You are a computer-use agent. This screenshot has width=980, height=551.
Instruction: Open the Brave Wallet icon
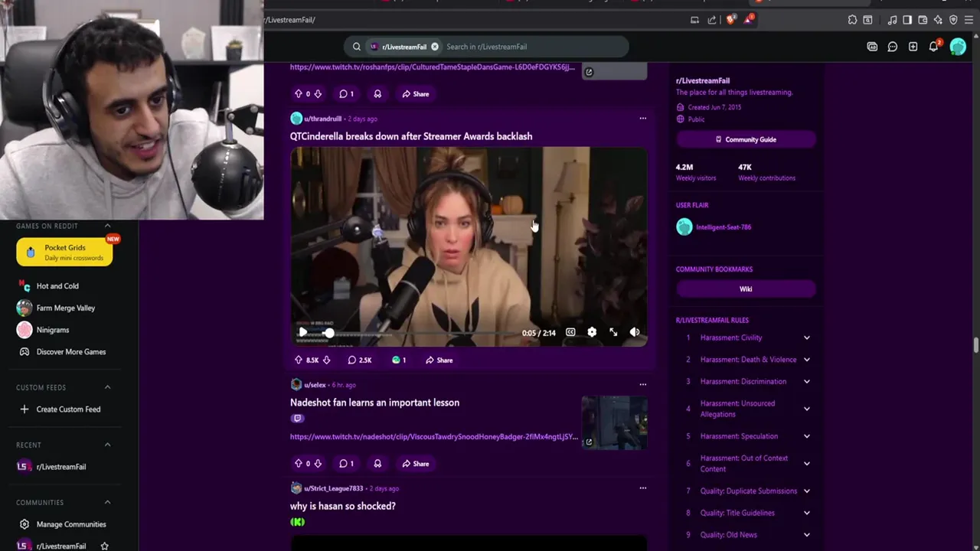point(923,20)
